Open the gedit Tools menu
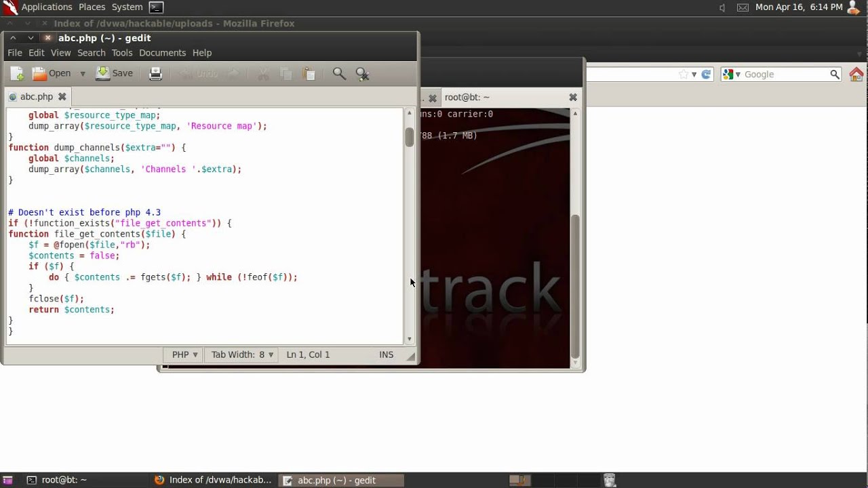Viewport: 868px width, 488px height. pyautogui.click(x=122, y=53)
